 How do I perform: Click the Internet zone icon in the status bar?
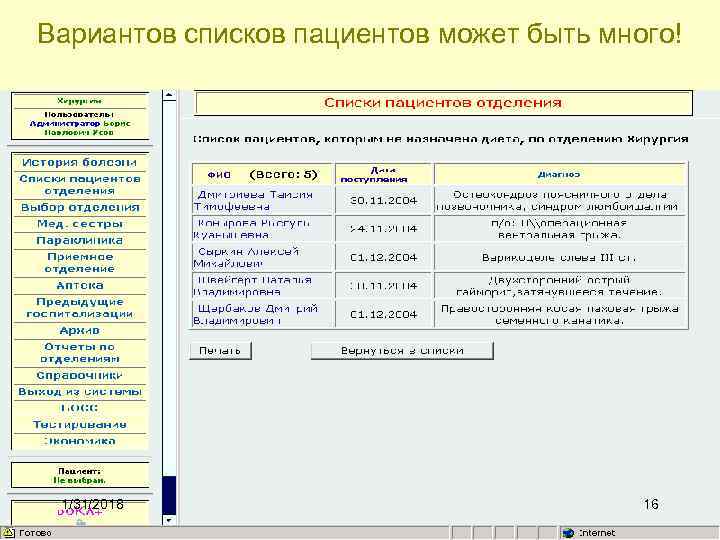(569, 533)
